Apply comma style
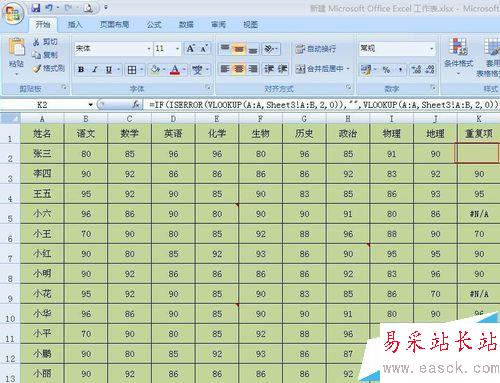 400,69
